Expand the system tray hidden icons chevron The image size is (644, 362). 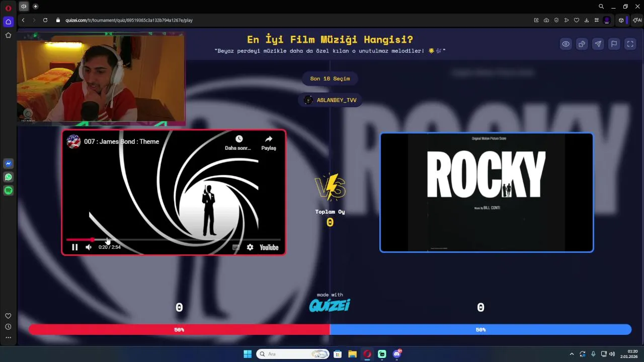[572, 354]
